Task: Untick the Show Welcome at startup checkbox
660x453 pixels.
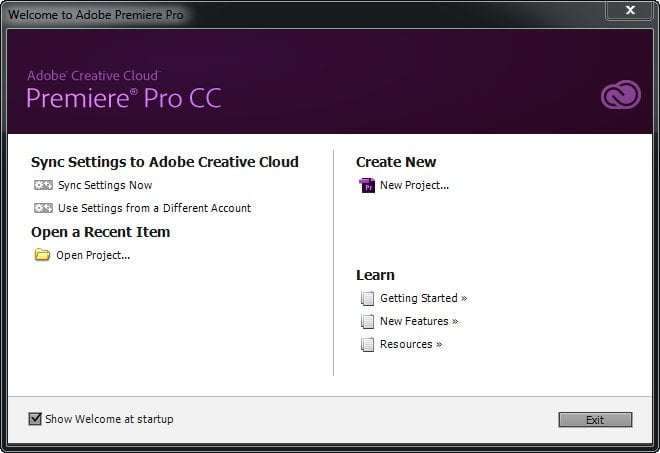Action: 35,419
